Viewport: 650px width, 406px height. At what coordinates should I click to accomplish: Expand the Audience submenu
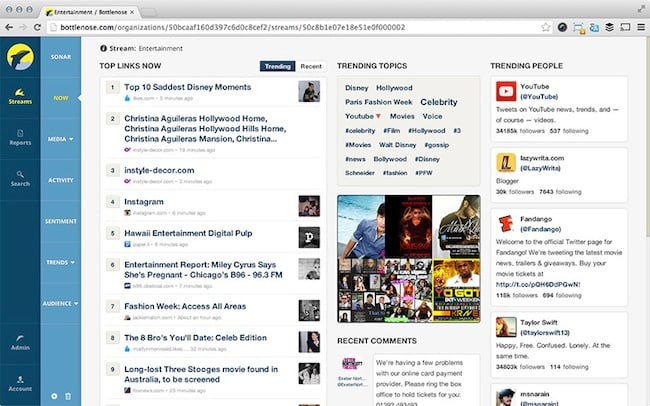click(61, 303)
